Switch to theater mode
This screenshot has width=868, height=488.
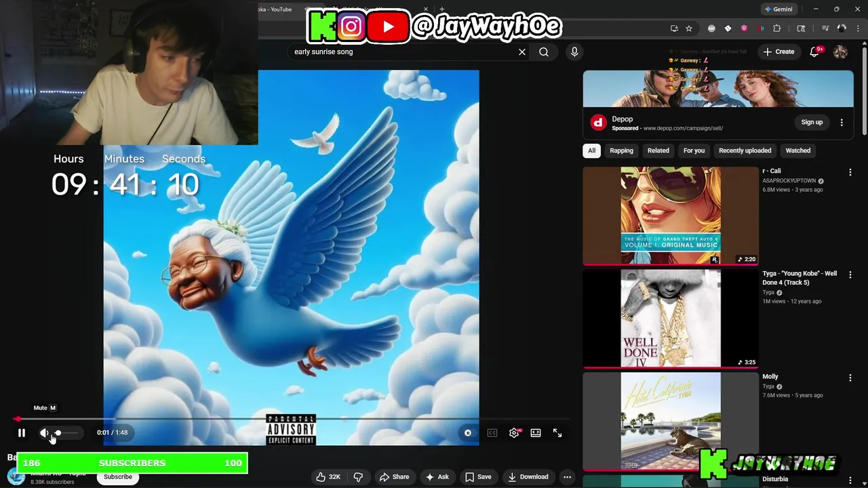pos(536,432)
